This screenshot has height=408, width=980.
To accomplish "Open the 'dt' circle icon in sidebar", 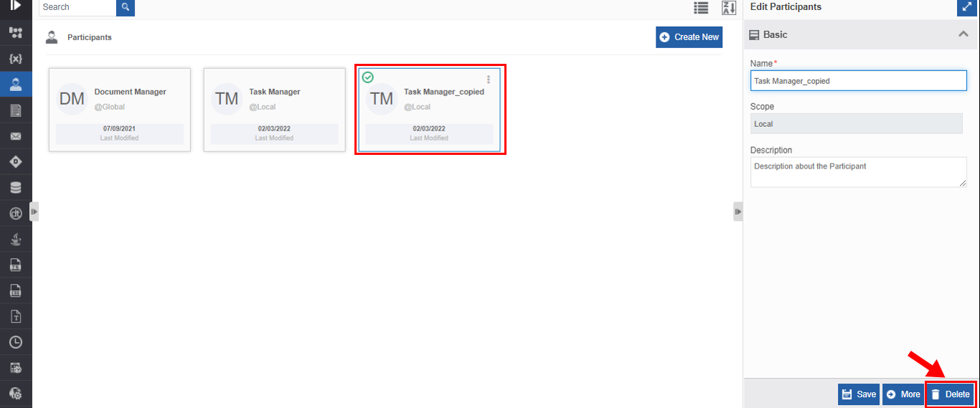I will 15,214.
